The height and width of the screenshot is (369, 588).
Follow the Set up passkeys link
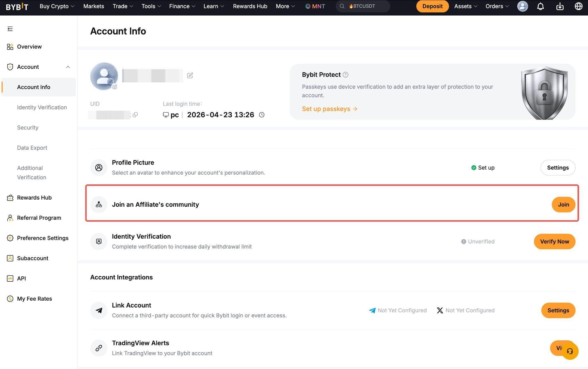(x=329, y=109)
